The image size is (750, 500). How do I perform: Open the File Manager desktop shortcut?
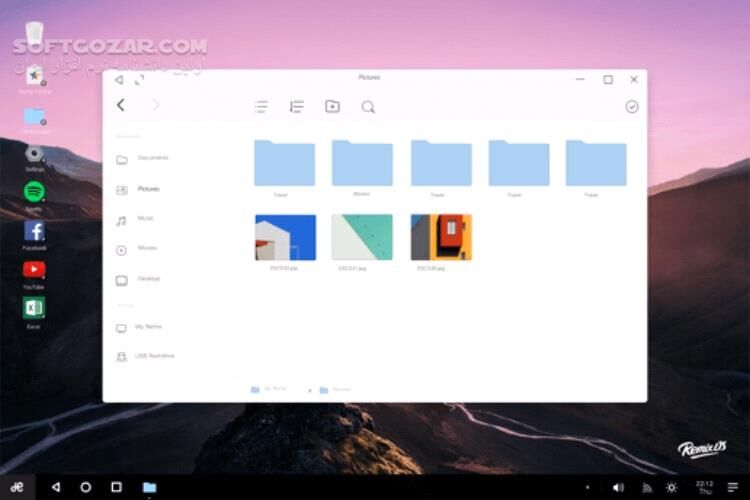coord(34,116)
